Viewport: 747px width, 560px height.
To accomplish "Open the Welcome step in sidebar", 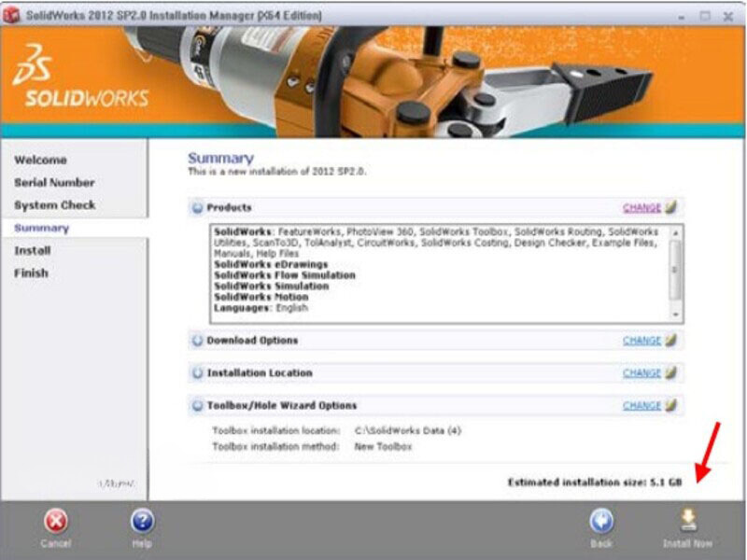I will (40, 160).
